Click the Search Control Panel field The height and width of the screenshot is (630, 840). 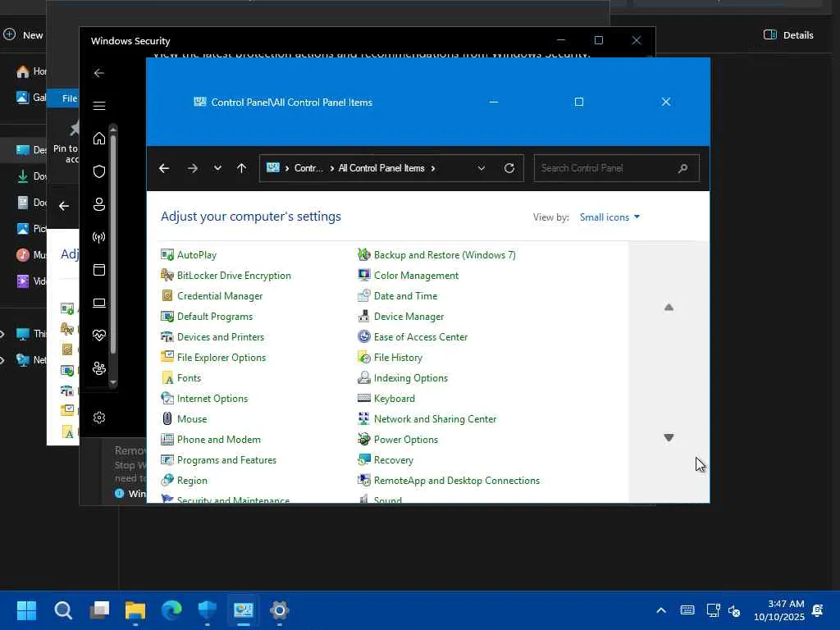pos(617,168)
